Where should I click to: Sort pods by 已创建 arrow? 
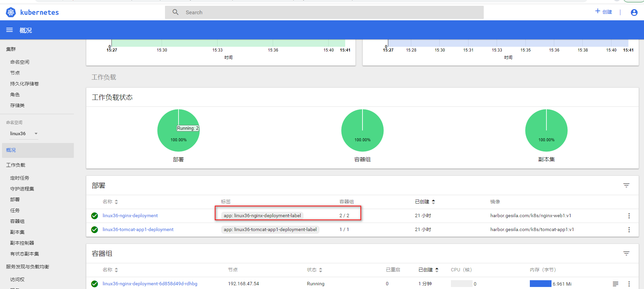pyautogui.click(x=437, y=270)
